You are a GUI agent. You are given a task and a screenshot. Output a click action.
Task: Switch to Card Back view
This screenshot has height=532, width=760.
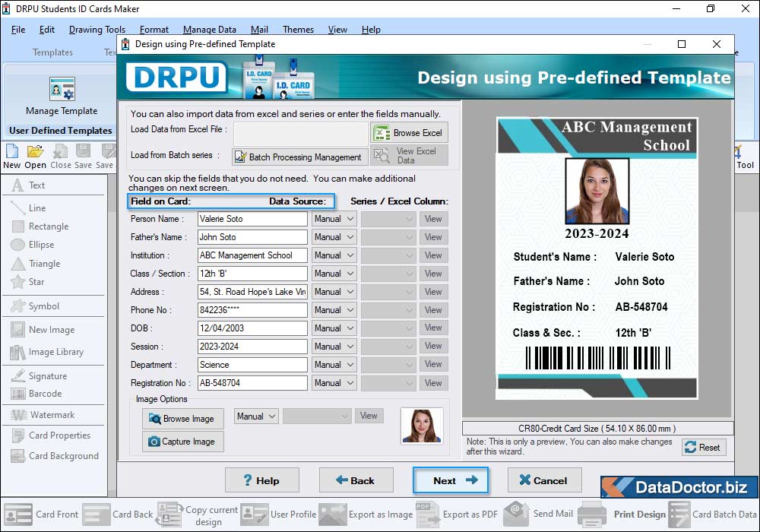click(118, 514)
